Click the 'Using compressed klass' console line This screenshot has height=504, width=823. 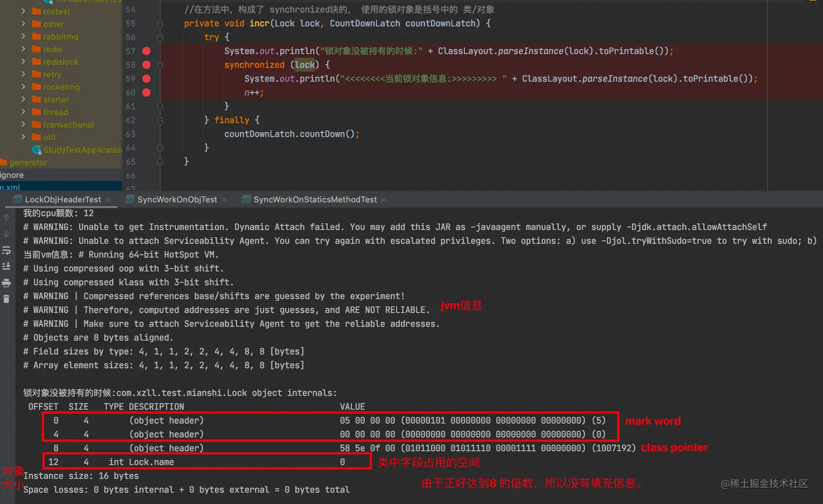tap(128, 282)
